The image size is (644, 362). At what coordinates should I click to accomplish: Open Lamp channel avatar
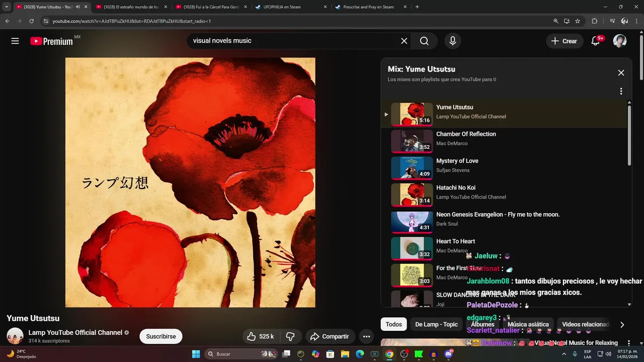click(15, 336)
